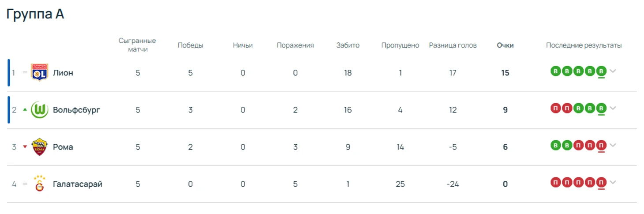Click Roma's leftmost green win badge
This screenshot has width=644, height=214.
point(555,145)
